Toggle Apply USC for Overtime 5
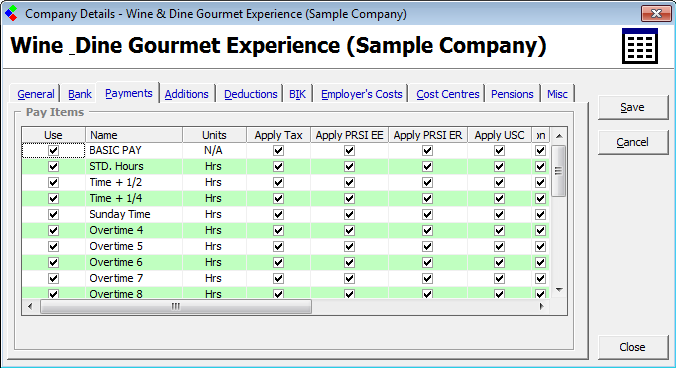Screen dimensions: 676x368 (x=499, y=246)
